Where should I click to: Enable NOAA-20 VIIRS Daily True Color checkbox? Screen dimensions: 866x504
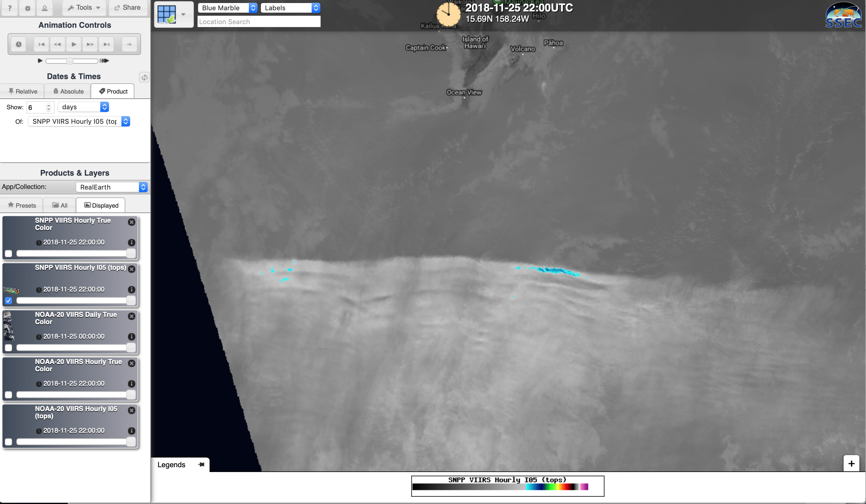click(8, 348)
